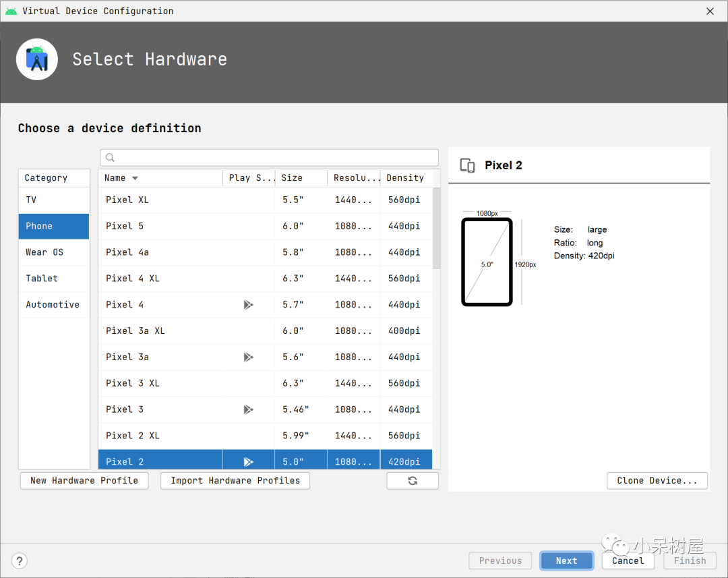
Task: Sort by the Density column header
Action: coord(406,178)
